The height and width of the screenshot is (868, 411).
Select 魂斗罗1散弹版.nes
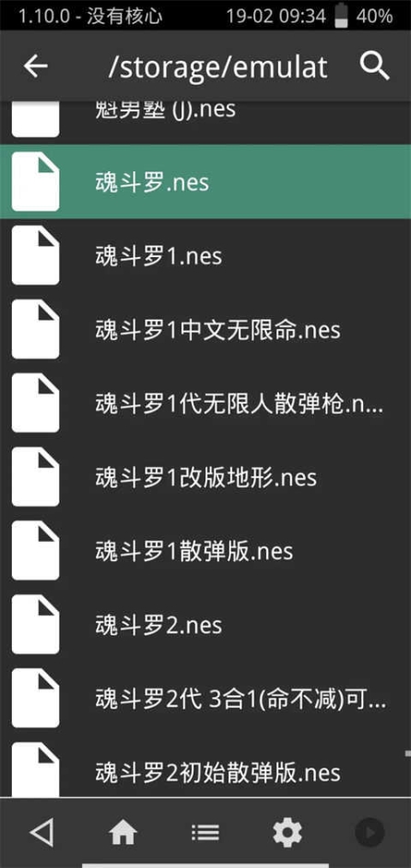point(205,550)
